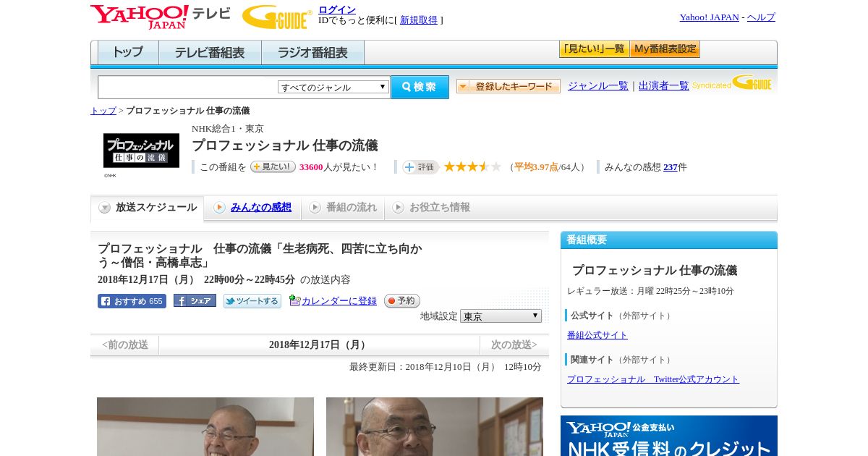
Task: Select the みんなの感想 tab
Action: pyautogui.click(x=252, y=208)
